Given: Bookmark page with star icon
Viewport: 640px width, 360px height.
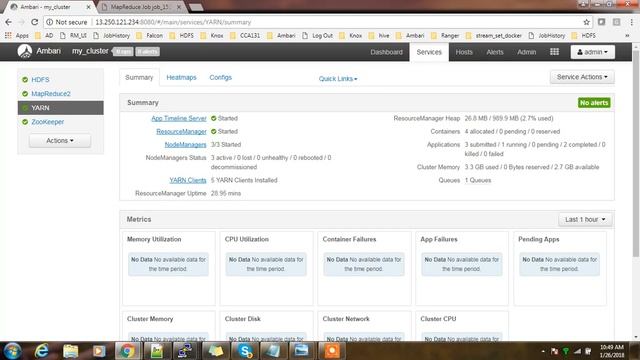Looking at the screenshot, I should click(587, 22).
